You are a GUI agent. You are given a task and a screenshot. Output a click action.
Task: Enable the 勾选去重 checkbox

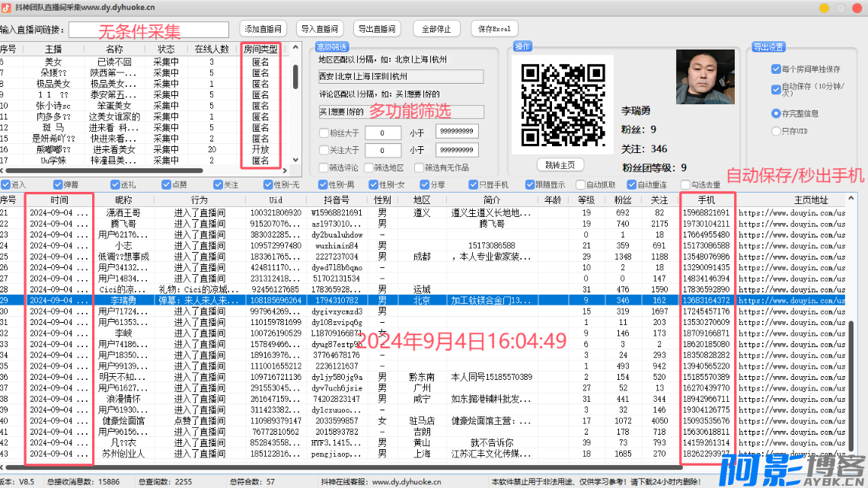coord(685,185)
